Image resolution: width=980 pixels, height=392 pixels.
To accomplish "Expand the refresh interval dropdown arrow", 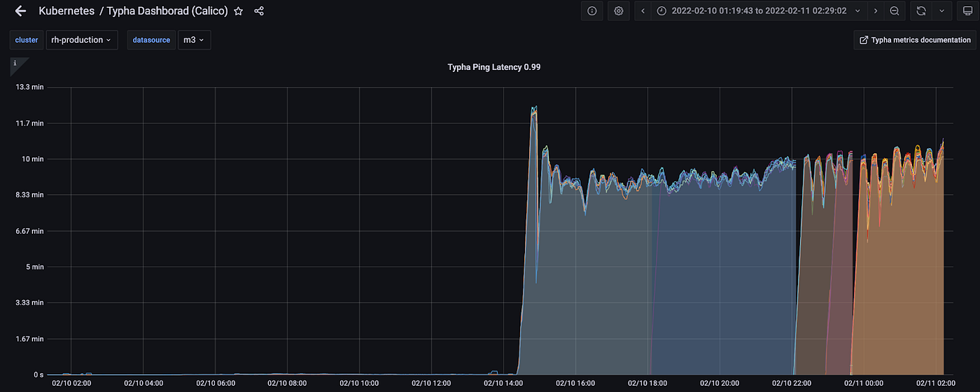I will 941,11.
